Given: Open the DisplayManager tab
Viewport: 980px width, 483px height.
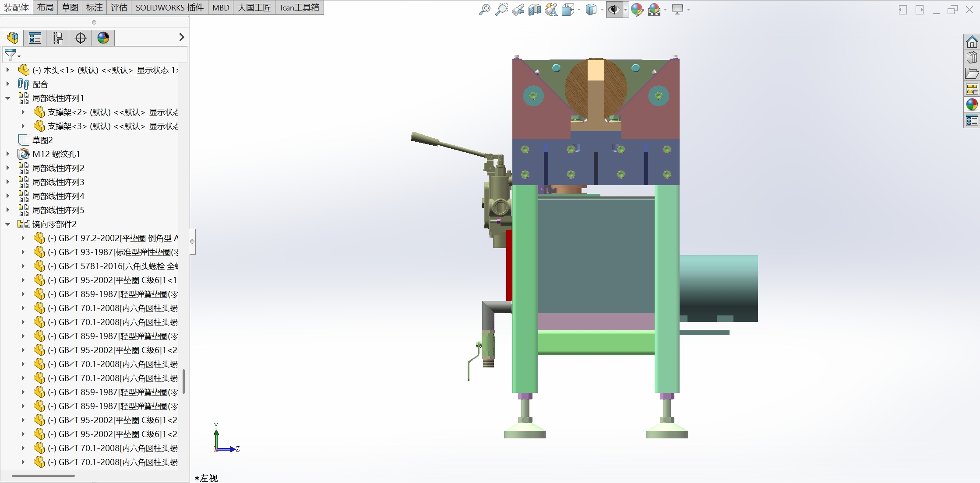Looking at the screenshot, I should (103, 38).
